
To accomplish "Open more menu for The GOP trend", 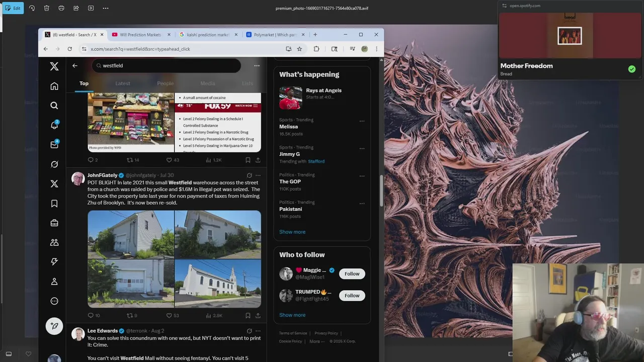I will (x=362, y=176).
